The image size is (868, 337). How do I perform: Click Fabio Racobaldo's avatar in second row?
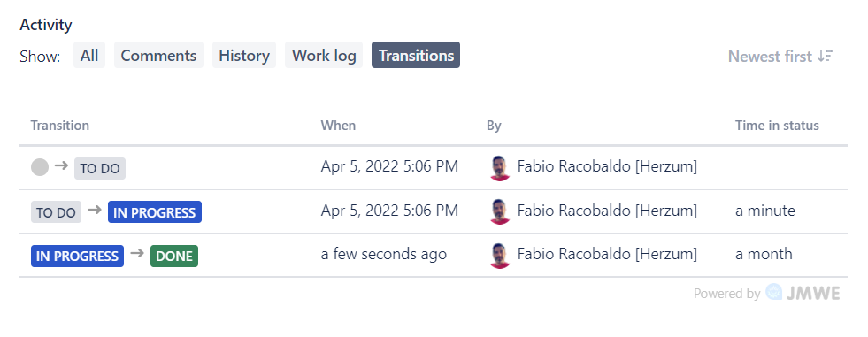[x=500, y=211]
